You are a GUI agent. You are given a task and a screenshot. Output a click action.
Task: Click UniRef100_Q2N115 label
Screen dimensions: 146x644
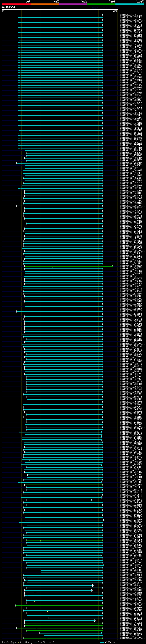pos(131,635)
